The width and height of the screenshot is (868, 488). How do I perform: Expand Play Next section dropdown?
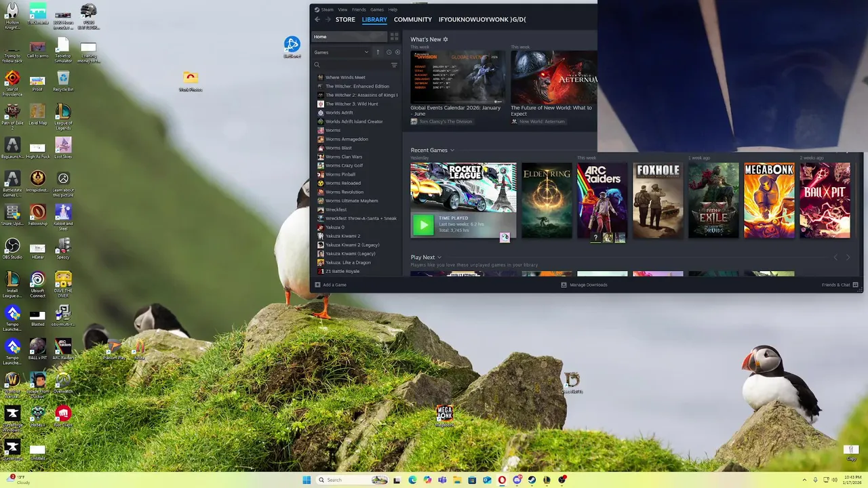pyautogui.click(x=439, y=258)
